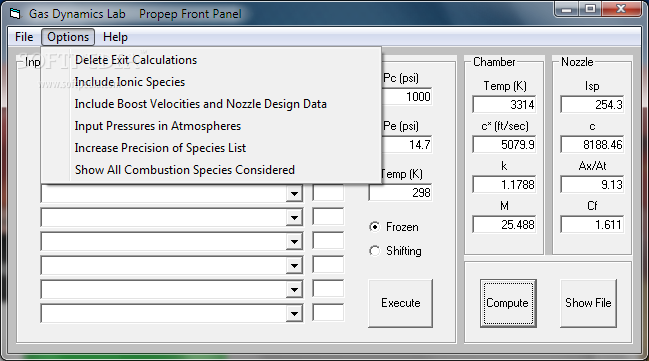Click the weight box beside the first visible ingredient row
This screenshot has height=361, width=649.
point(328,193)
